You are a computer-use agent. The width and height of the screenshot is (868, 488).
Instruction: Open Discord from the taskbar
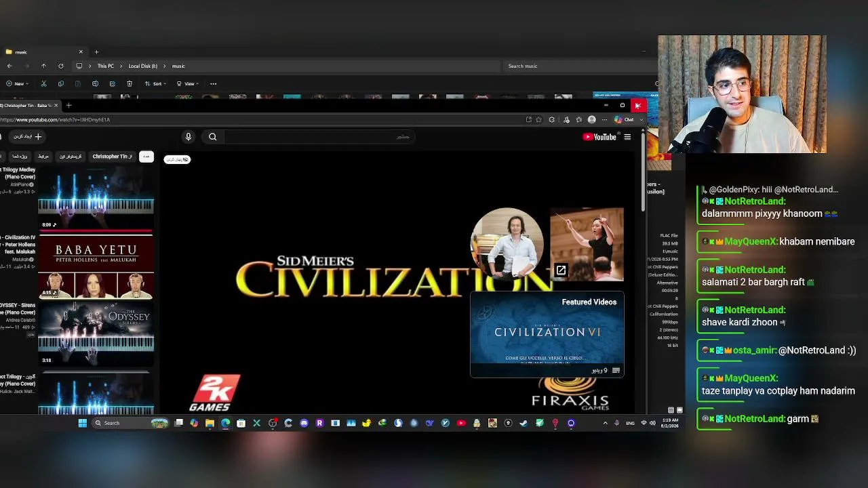click(x=304, y=423)
